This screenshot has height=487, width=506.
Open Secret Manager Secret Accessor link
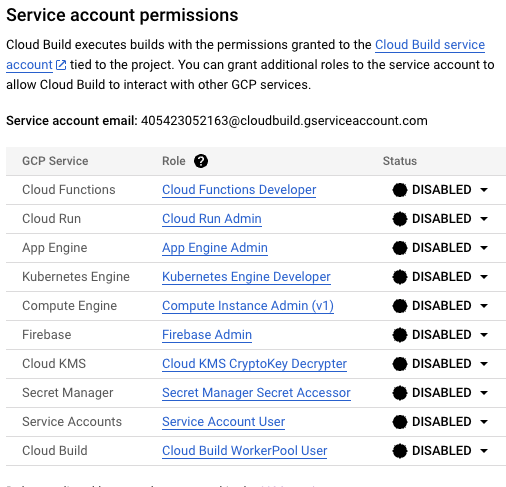(256, 393)
